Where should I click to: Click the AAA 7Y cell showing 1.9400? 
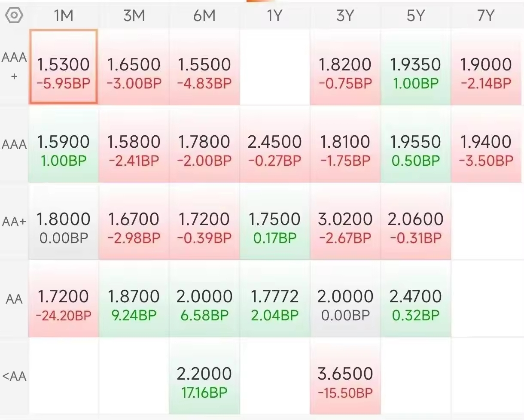487,144
